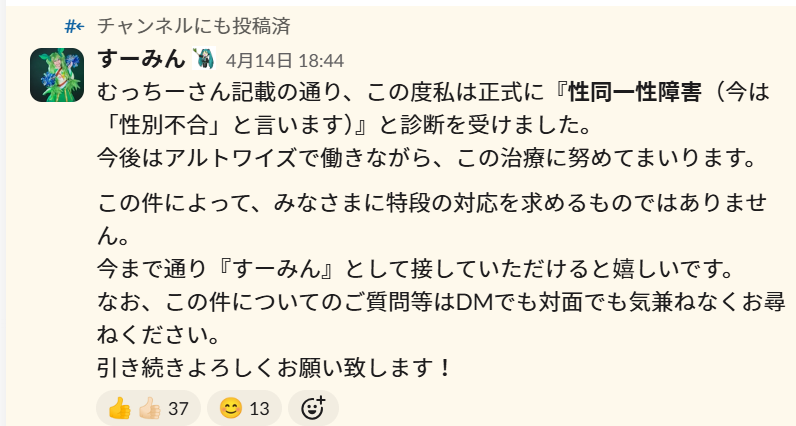Screen dimensions: 796x426
Task: Click the line starting 'この件によって'
Action: point(430,205)
